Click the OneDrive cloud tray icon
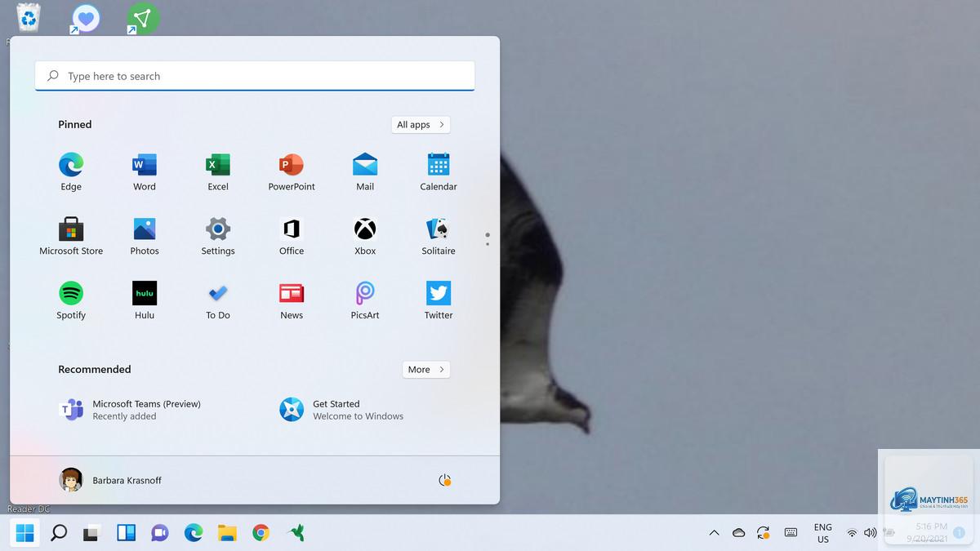 click(x=739, y=533)
